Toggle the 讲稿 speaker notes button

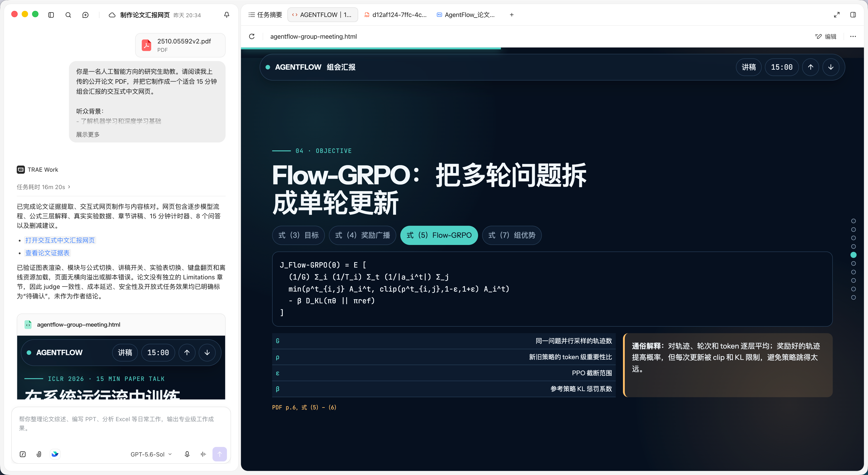(748, 67)
